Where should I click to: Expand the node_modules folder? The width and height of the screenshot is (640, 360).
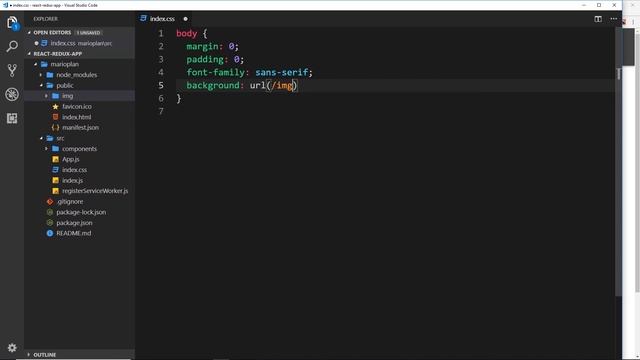click(41, 75)
